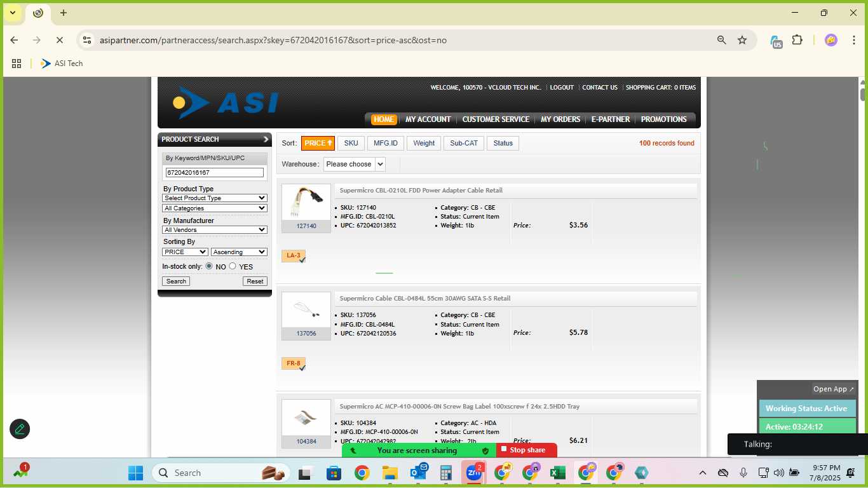Sort results by PRICE

tap(318, 143)
